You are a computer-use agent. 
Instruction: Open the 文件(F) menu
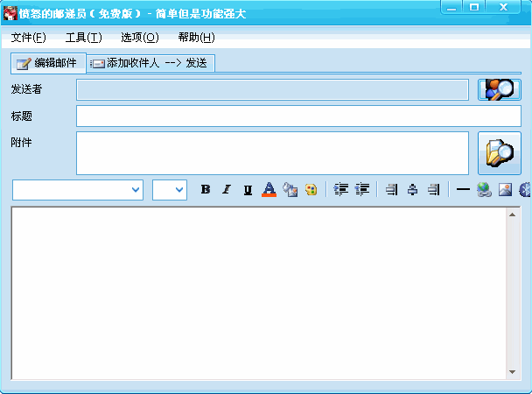pos(29,38)
